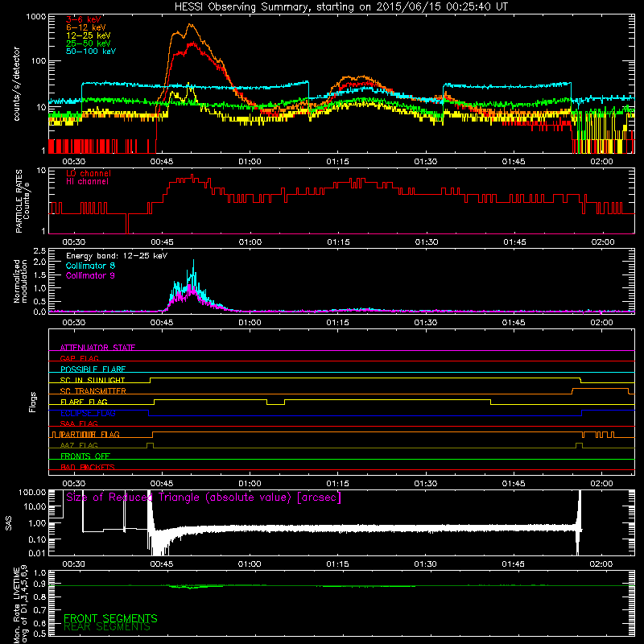The height and width of the screenshot is (644, 644).
Task: Click the 'GAP FLAG' label
Action: (x=79, y=358)
